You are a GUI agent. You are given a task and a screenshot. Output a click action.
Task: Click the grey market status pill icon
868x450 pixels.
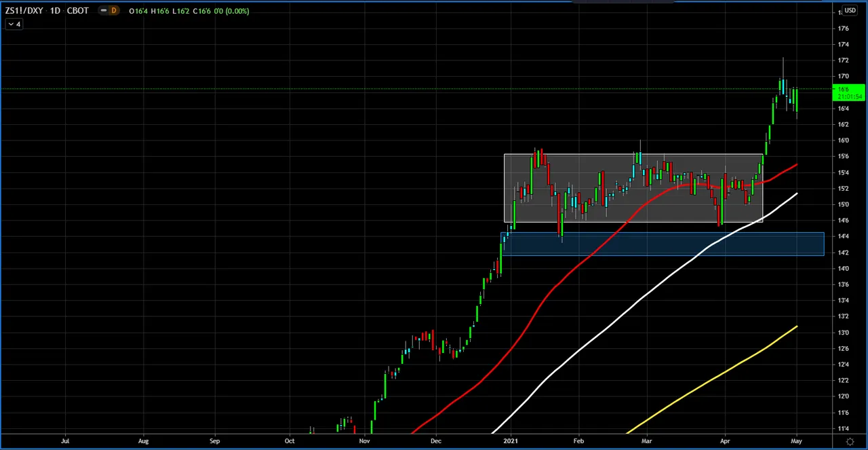pyautogui.click(x=102, y=11)
